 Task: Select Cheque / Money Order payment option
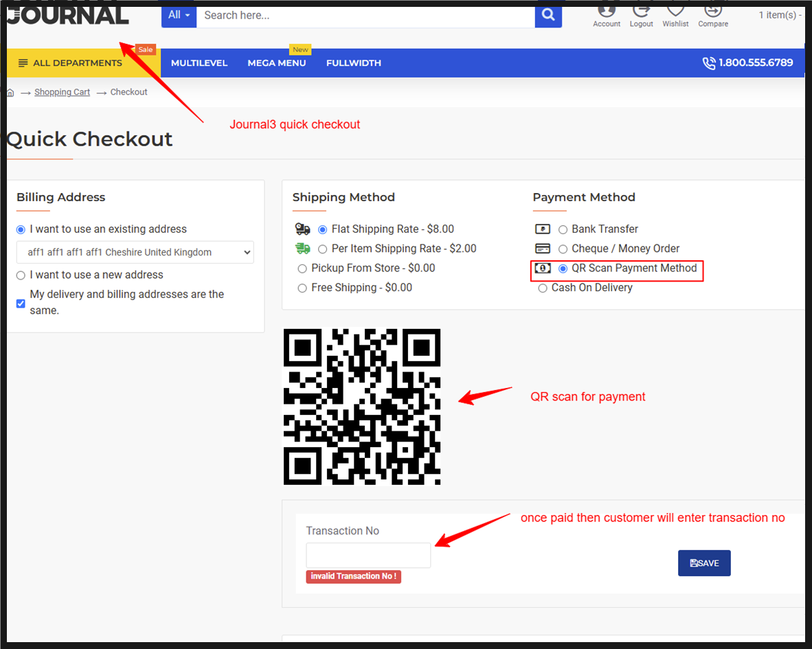tap(563, 249)
